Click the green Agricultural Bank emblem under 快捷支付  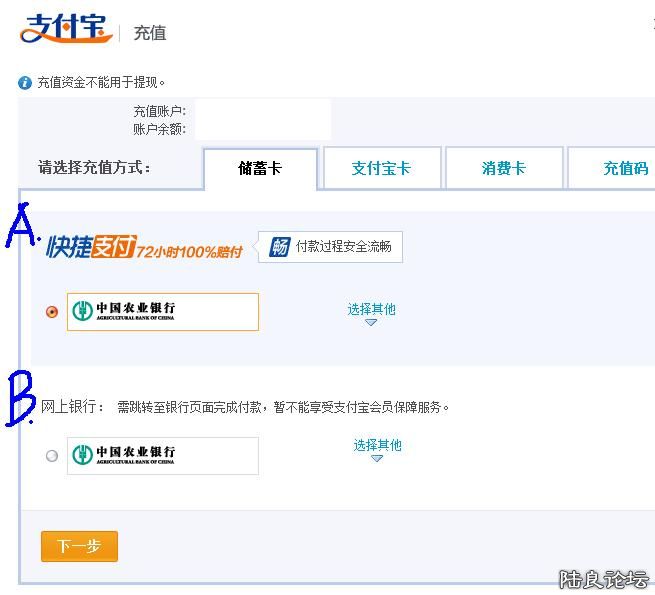coord(83,311)
